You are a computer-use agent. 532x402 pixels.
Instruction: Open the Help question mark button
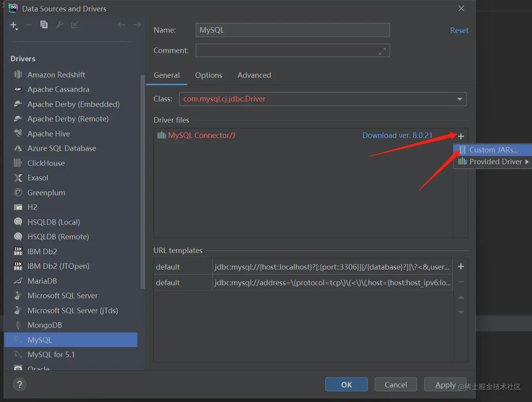[x=20, y=384]
